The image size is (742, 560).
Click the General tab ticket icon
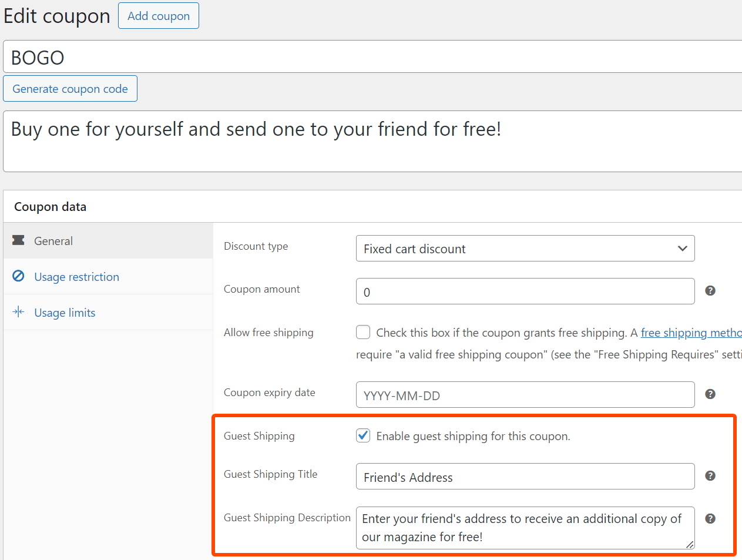point(18,240)
